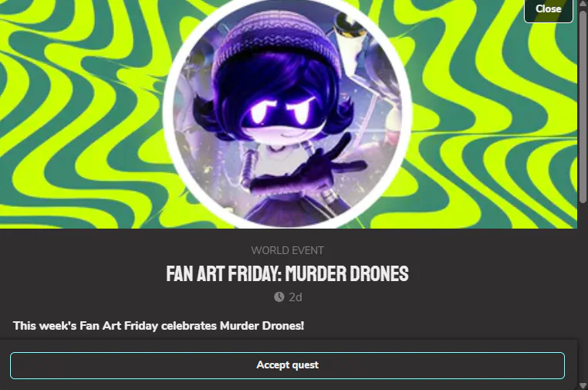Click the This week's Fan Art Friday description
Screen dimensions: 588x390
click(158, 325)
